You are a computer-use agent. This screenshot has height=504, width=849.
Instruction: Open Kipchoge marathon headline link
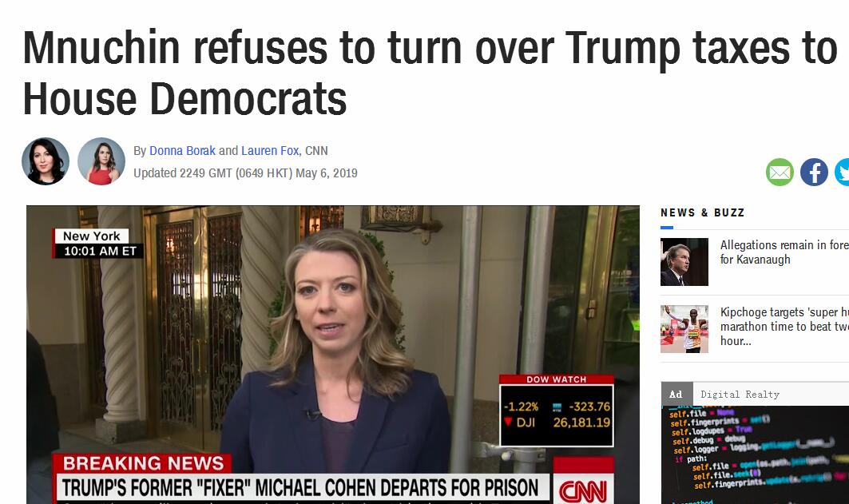(x=784, y=327)
